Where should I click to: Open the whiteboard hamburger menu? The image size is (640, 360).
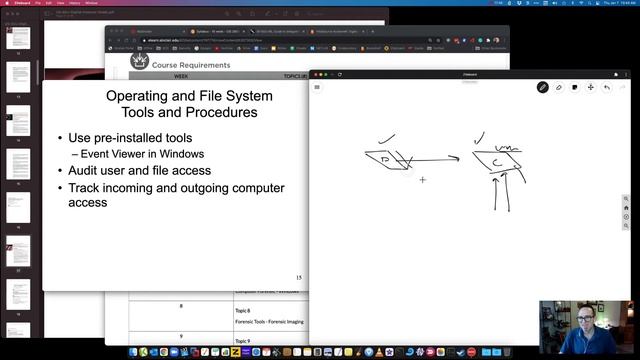pos(317,87)
